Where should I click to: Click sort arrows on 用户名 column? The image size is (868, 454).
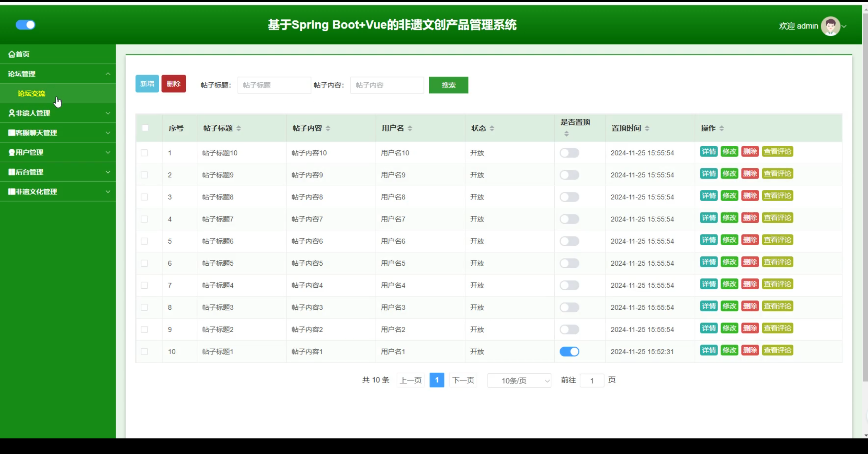[410, 128]
